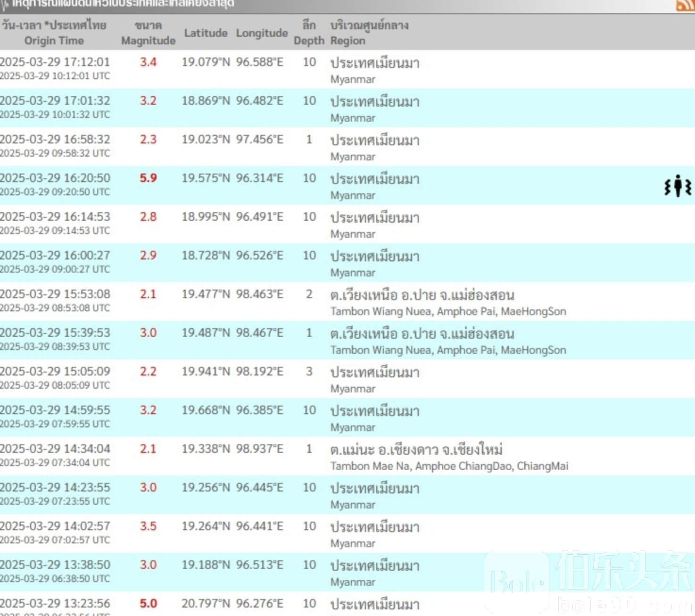Click the Latitude column header
This screenshot has height=616, width=695.
(x=206, y=33)
